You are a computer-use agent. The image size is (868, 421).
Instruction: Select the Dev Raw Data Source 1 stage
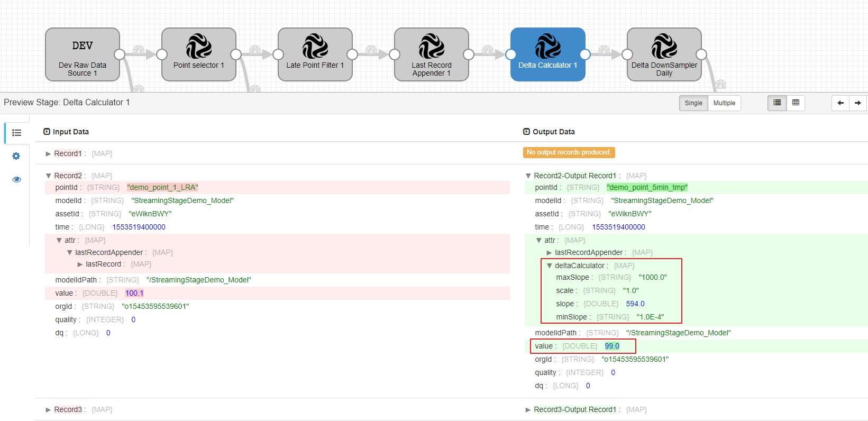pos(83,54)
